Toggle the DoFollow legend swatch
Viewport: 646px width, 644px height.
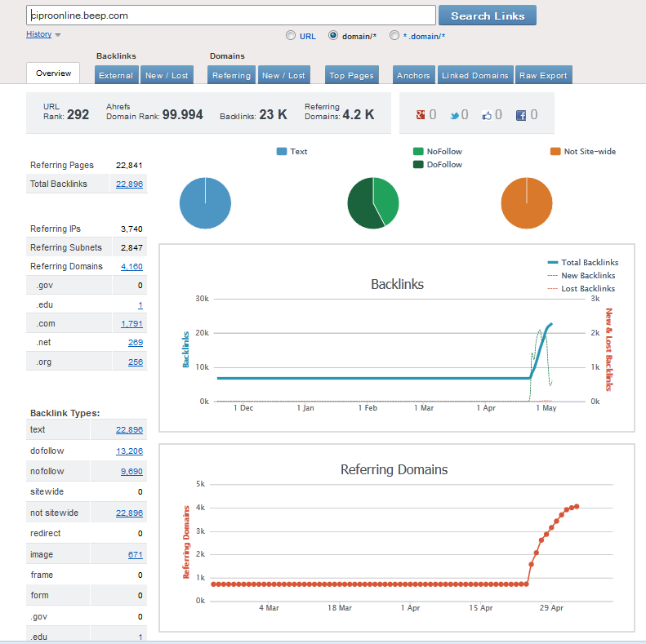[x=418, y=164]
